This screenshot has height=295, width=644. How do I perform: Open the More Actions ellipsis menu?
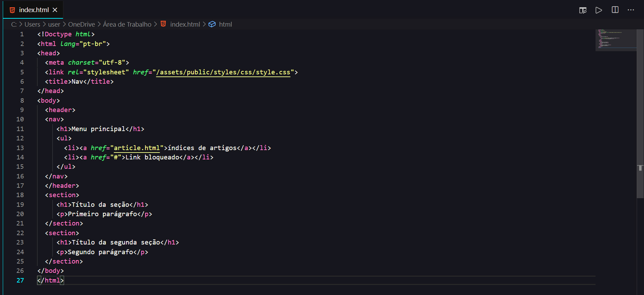point(631,10)
